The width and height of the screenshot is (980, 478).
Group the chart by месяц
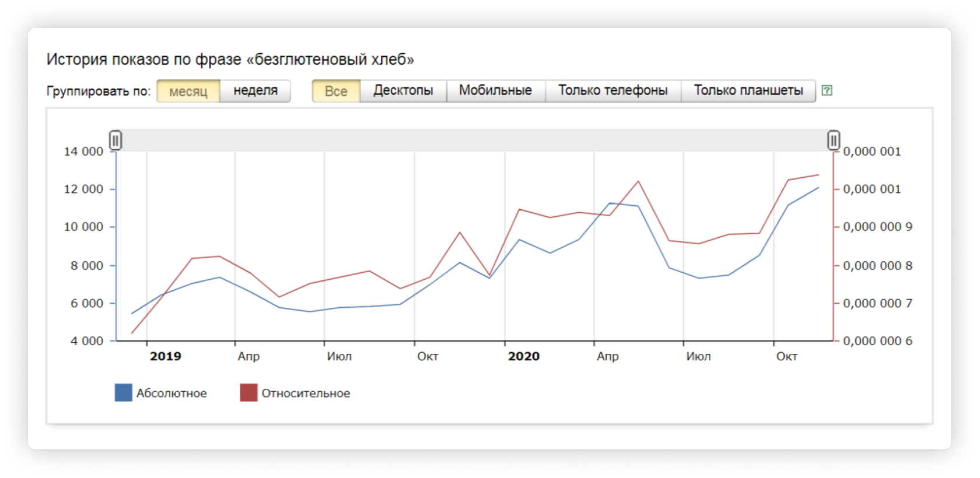point(188,91)
